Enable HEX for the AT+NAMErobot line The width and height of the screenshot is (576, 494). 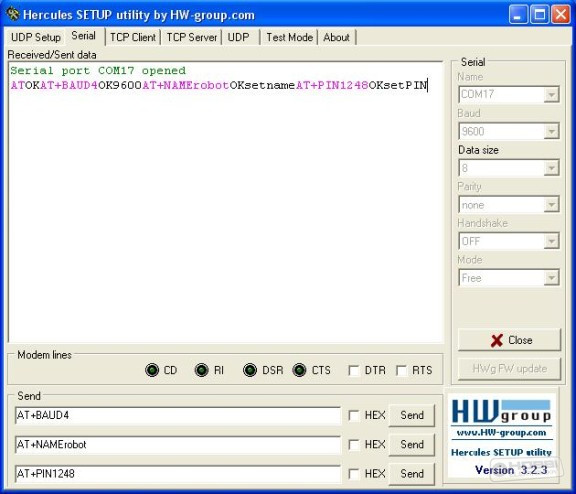354,445
